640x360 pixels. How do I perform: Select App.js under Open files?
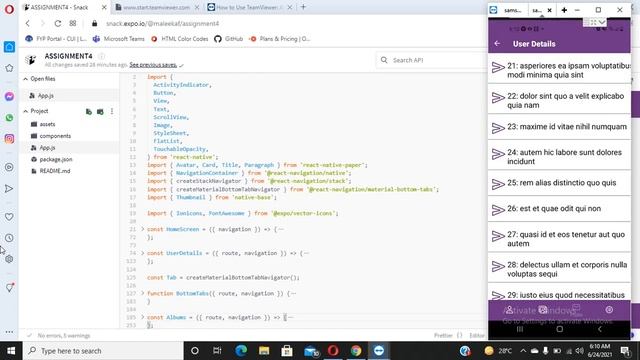pyautogui.click(x=46, y=96)
